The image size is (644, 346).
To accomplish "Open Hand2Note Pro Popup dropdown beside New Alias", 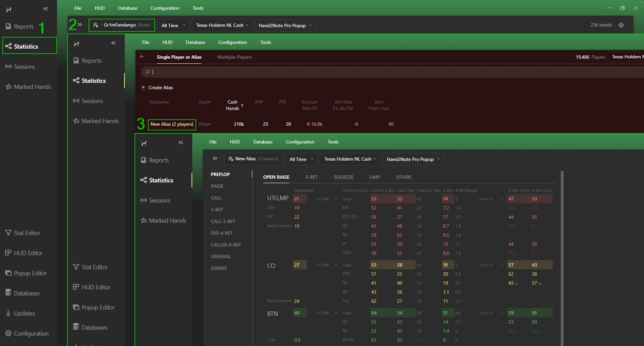I will pyautogui.click(x=413, y=159).
